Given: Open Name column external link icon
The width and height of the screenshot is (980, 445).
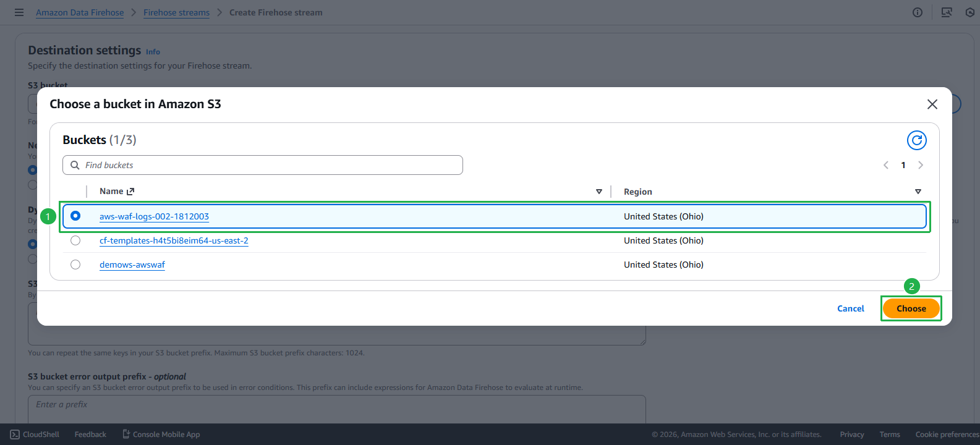Looking at the screenshot, I should point(130,192).
